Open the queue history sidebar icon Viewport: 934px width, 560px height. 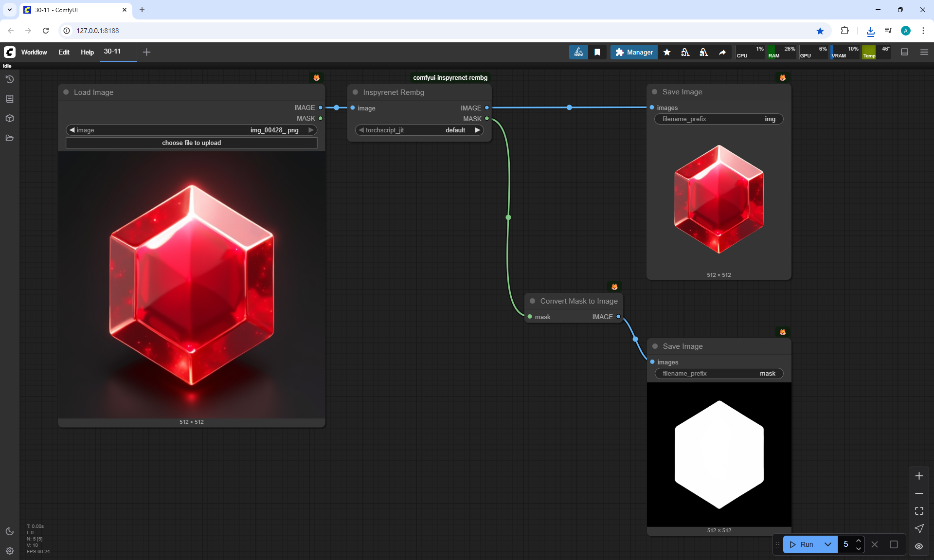(10, 79)
